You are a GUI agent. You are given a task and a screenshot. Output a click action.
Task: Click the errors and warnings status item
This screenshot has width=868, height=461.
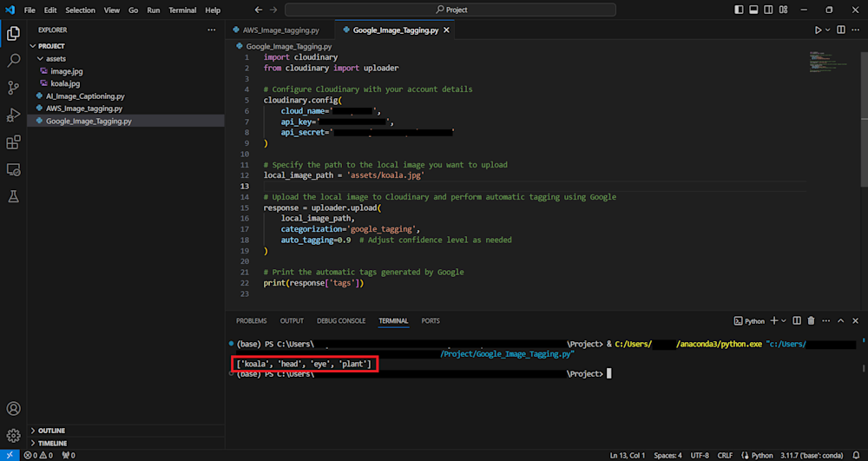[38, 456]
